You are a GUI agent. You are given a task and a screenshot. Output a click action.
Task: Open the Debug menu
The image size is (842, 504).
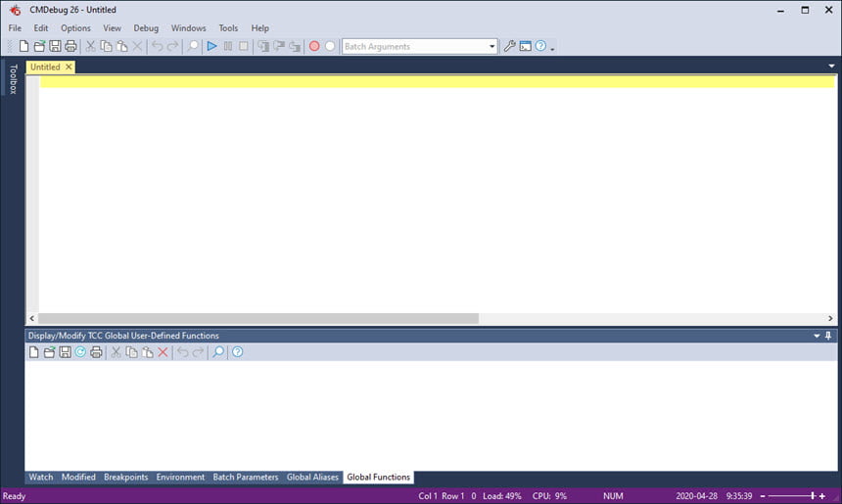pos(146,28)
